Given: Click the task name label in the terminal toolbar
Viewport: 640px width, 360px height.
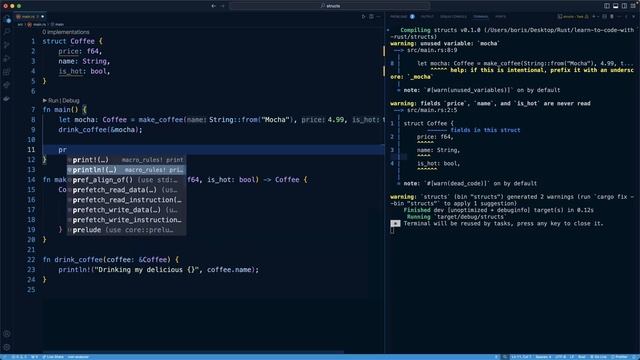Looking at the screenshot, I should [573, 17].
